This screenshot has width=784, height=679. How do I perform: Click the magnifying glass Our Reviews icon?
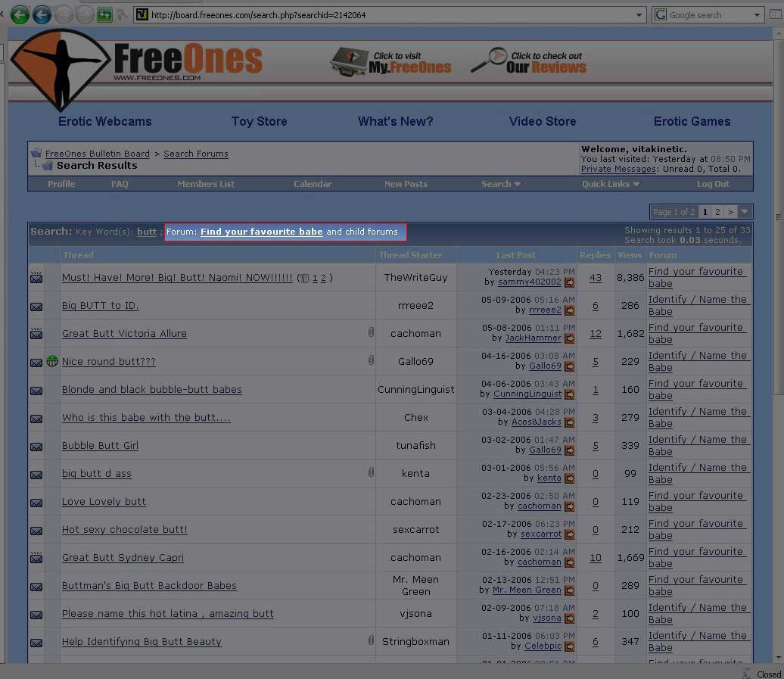489,61
